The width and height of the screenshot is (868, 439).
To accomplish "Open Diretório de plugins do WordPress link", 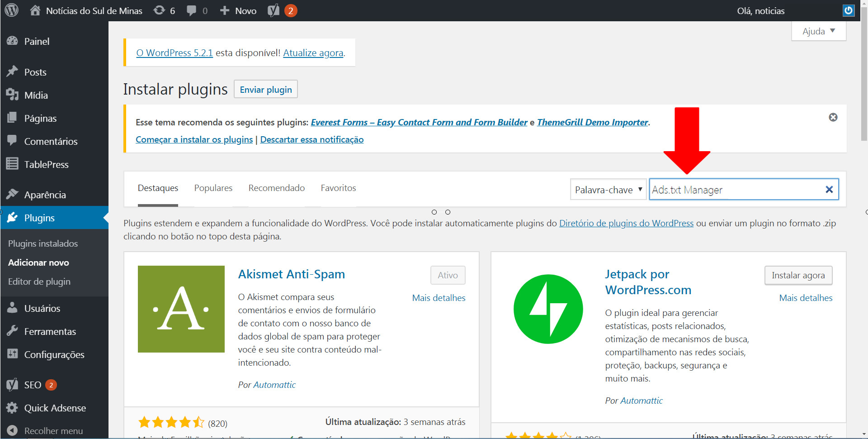I will click(626, 223).
